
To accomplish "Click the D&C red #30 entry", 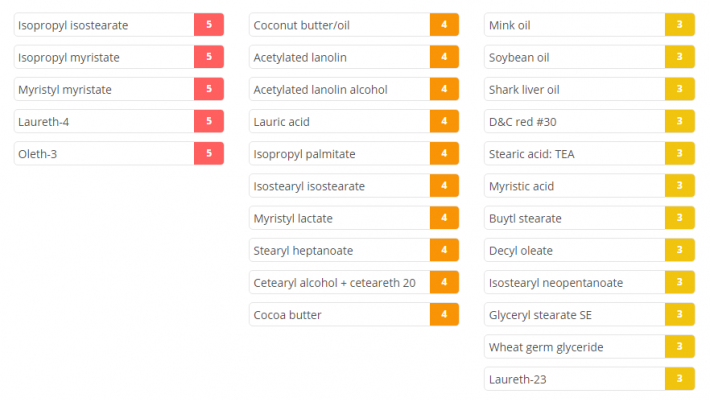I will point(522,121).
